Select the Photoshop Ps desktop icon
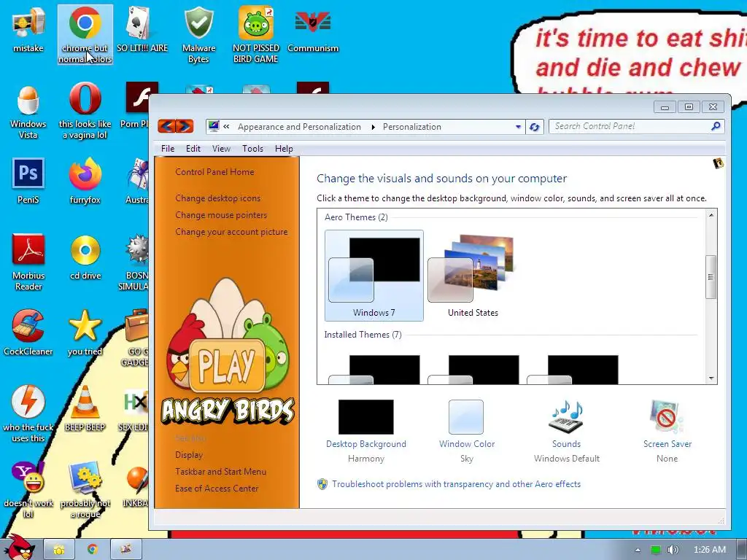 tap(28, 181)
